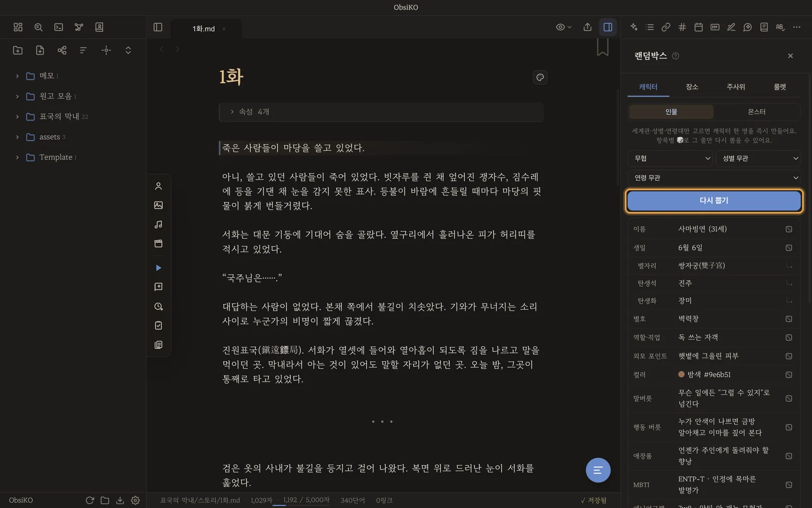Toggle the bookmark ribbon on note

[x=602, y=47]
